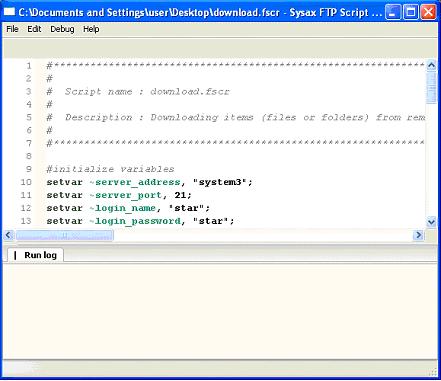
Task: Click the port value 21
Action: click(180, 195)
